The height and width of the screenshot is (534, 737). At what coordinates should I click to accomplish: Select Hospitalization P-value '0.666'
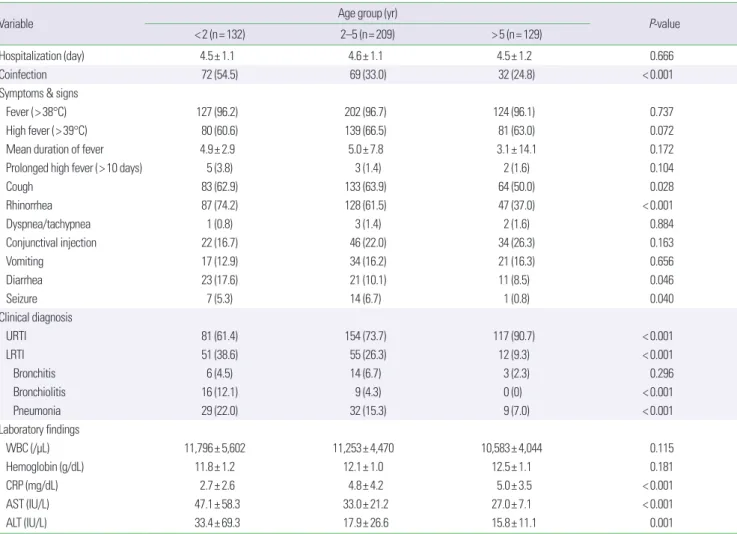(x=662, y=56)
